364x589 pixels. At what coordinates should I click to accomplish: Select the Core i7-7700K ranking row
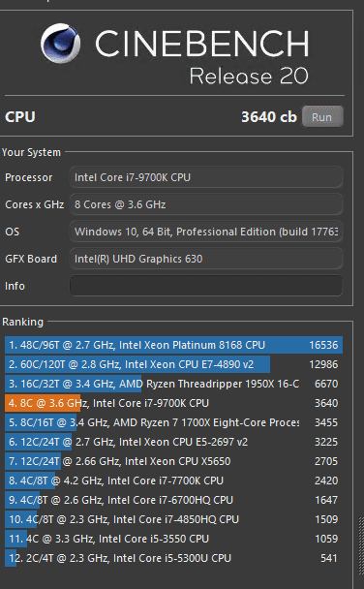pyautogui.click(x=173, y=480)
